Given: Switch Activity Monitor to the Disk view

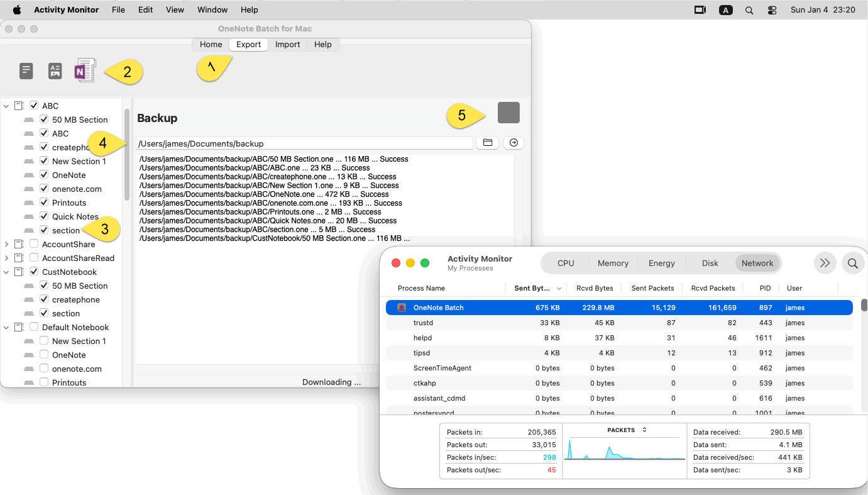Looking at the screenshot, I should (710, 263).
